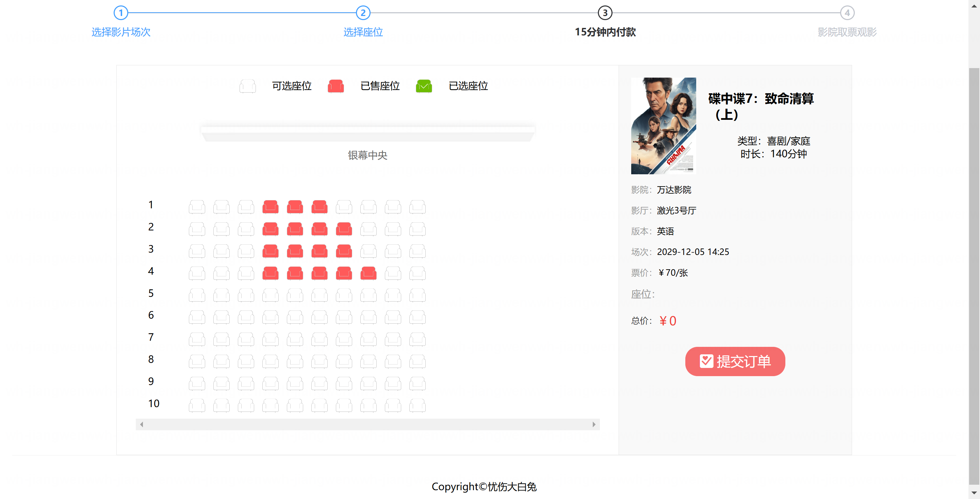The width and height of the screenshot is (980, 499).
Task: Choose the fifth seat in row 5
Action: click(295, 295)
